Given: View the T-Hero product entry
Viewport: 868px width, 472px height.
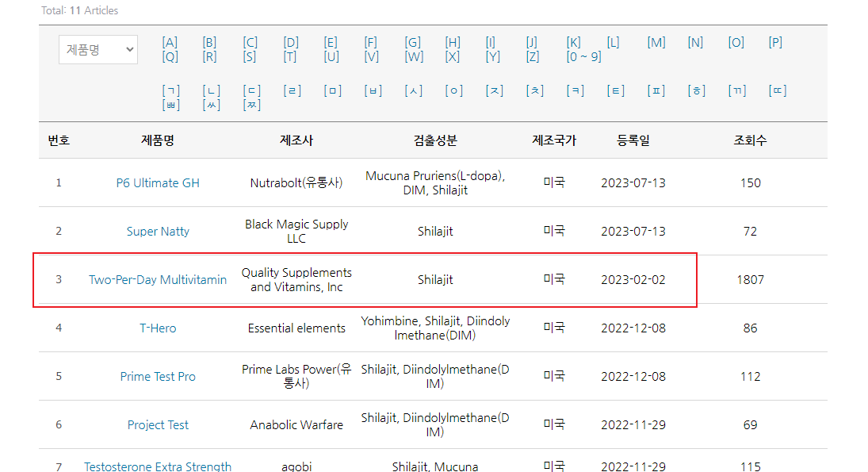Looking at the screenshot, I should pyautogui.click(x=158, y=328).
